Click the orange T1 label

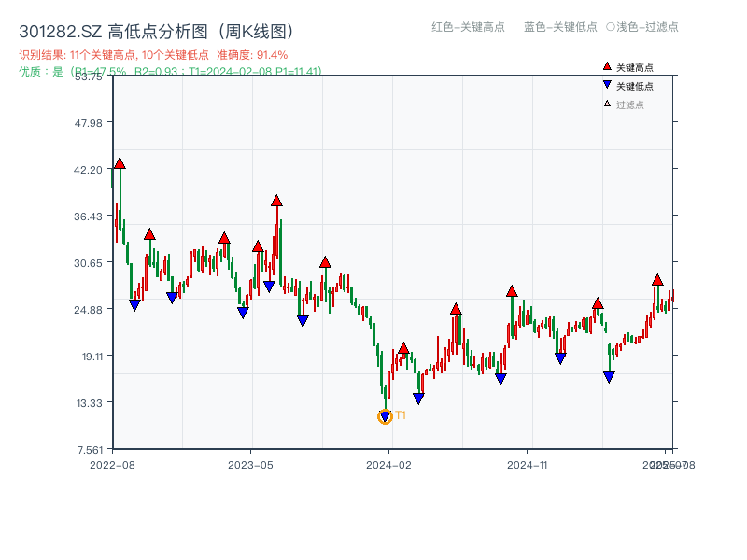point(401,415)
